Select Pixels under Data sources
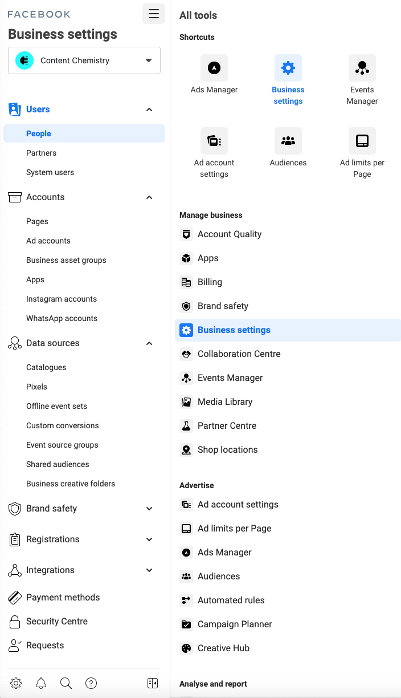Screen dimensions: 401x698 [36, 386]
